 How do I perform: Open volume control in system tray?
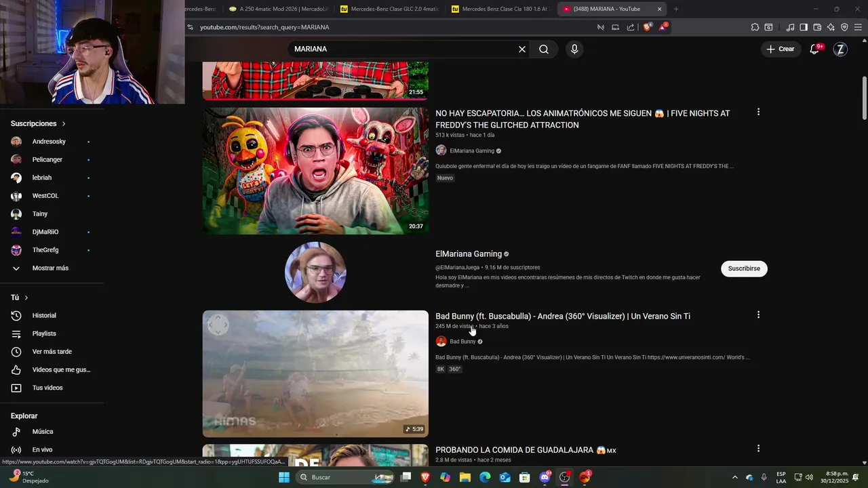(809, 477)
